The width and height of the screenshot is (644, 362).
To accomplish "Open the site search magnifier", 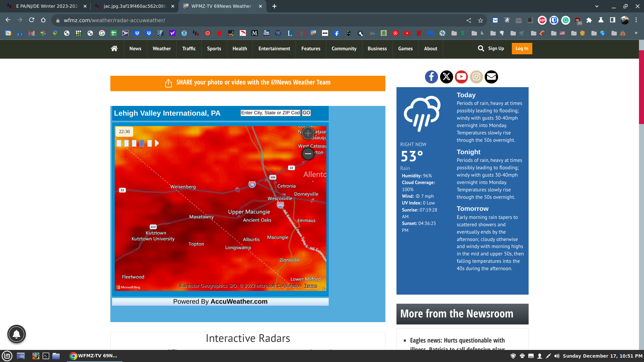I will pos(481,49).
